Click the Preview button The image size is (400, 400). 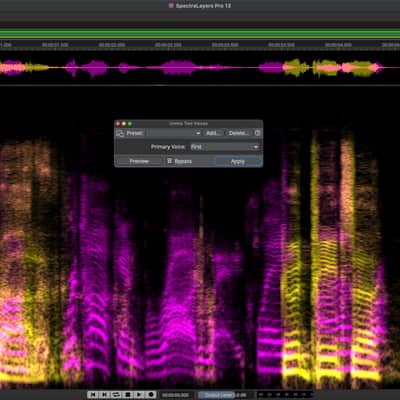pyautogui.click(x=139, y=161)
